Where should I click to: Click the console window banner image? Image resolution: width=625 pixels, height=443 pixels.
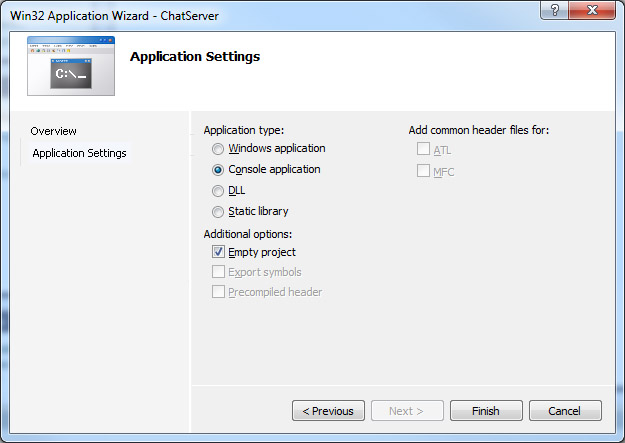tap(71, 67)
